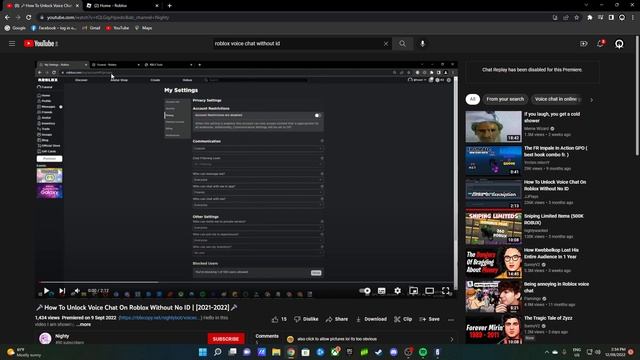Go to YouTube home via logo
Viewport: 640px width, 360px height.
pos(40,44)
